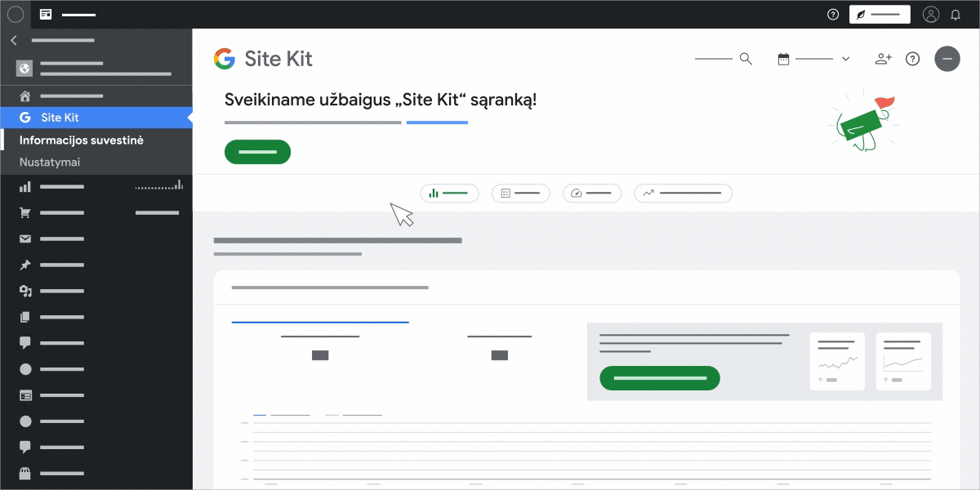Open the shopping cart menu in the sidebar
Viewport: 980px width, 490px height.
tap(24, 212)
